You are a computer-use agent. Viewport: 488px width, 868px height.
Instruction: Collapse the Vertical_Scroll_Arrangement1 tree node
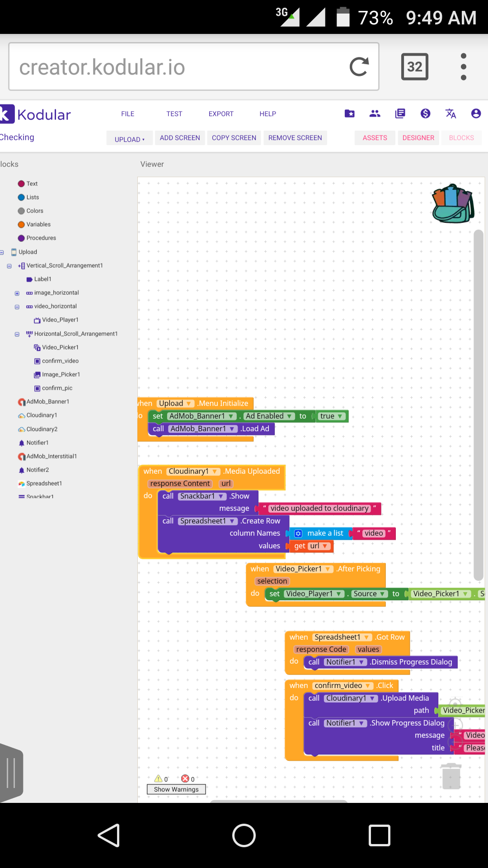9,266
